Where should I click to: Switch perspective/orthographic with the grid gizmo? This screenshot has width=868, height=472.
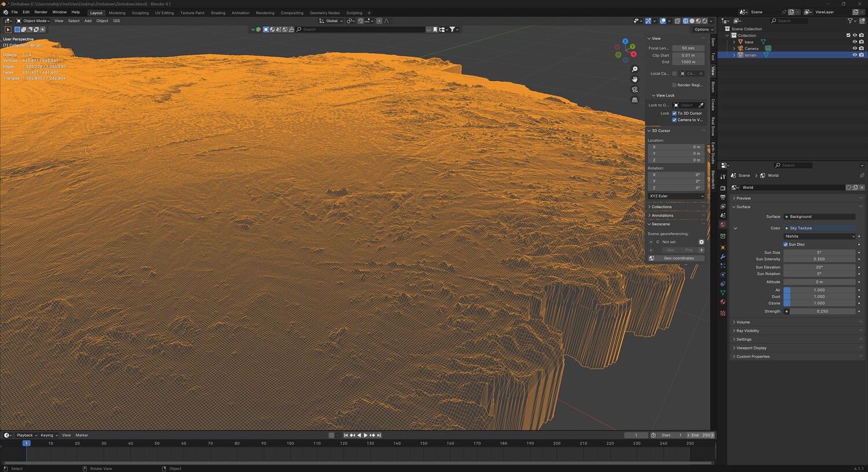click(635, 100)
